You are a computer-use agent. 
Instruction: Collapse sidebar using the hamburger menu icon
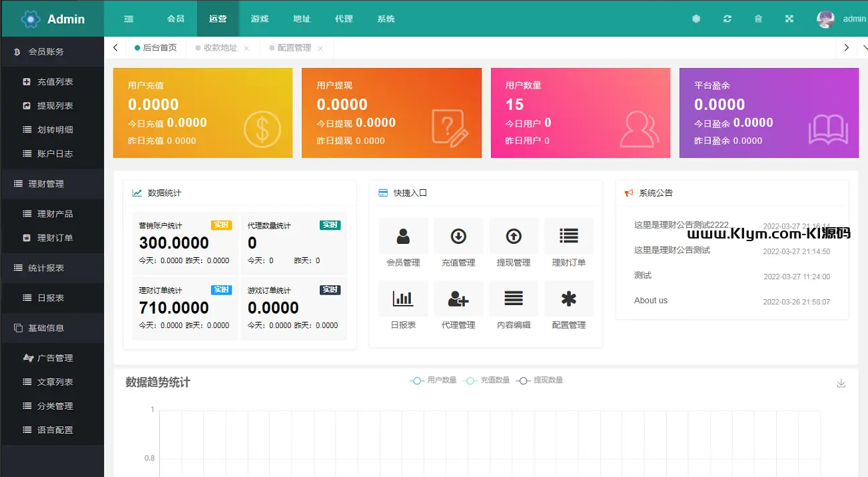129,19
